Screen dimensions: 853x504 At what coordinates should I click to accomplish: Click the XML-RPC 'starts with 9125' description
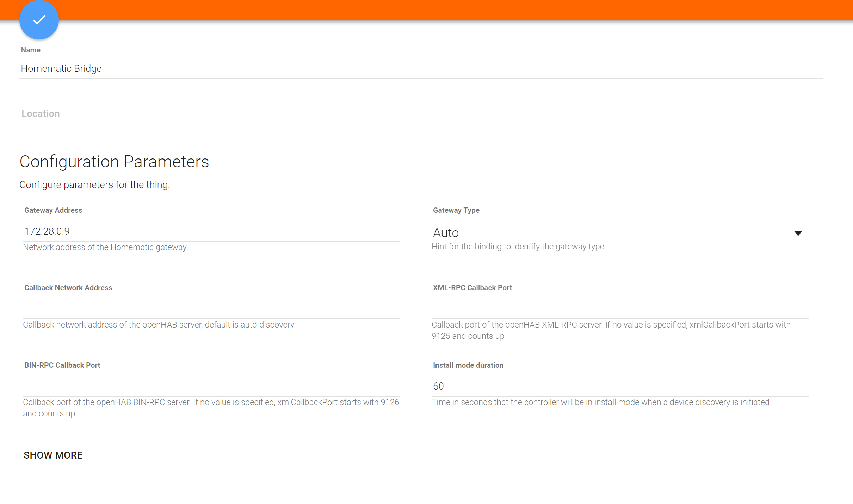coord(611,330)
